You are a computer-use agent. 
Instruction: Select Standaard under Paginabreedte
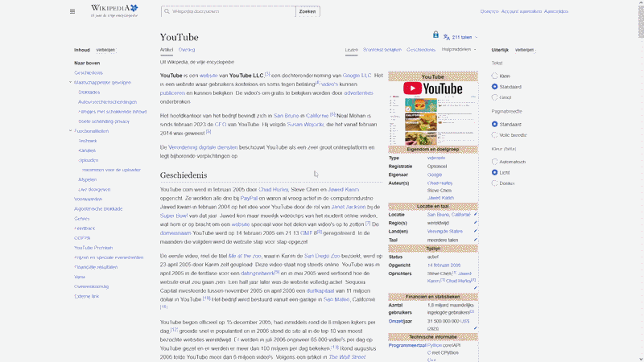494,124
